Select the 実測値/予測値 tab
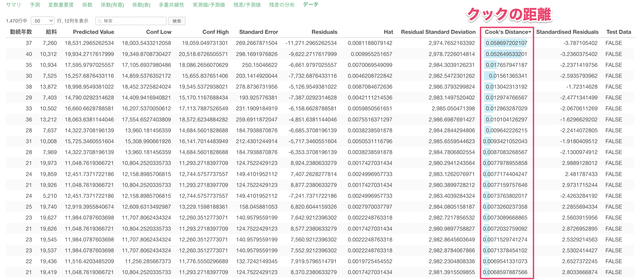This screenshot has width=644, height=280. [209, 5]
